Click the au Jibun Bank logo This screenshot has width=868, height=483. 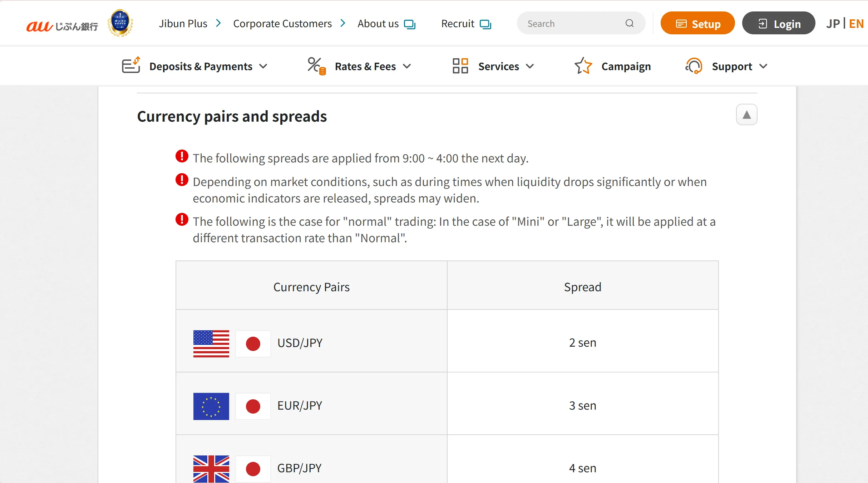tap(62, 26)
